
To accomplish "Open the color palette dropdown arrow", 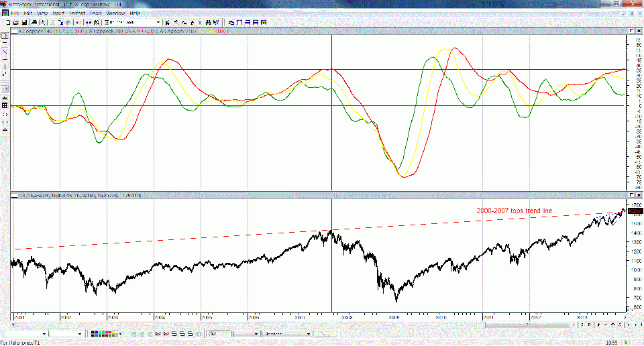I will point(120,334).
